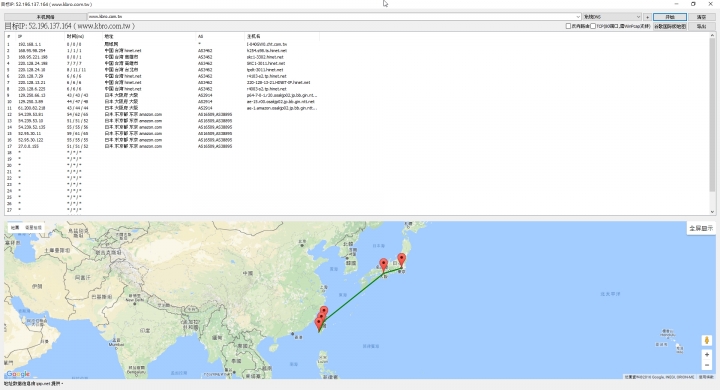Zoom in the map with plus

[707, 355]
